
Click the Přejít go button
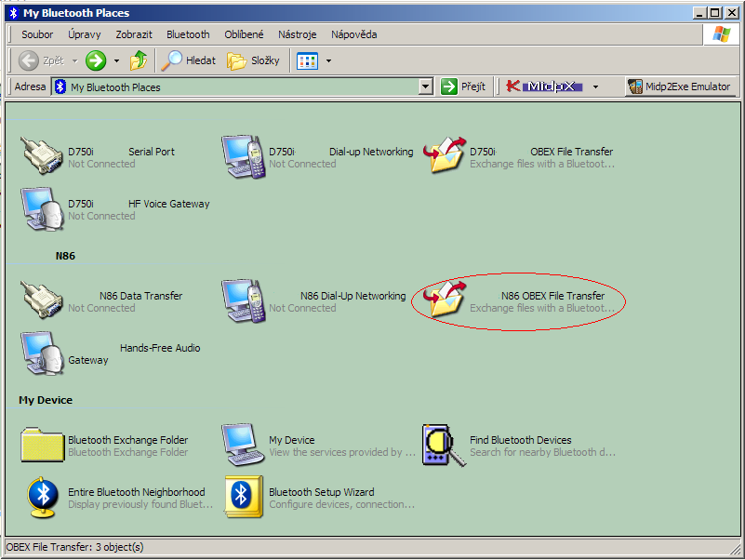(463, 87)
